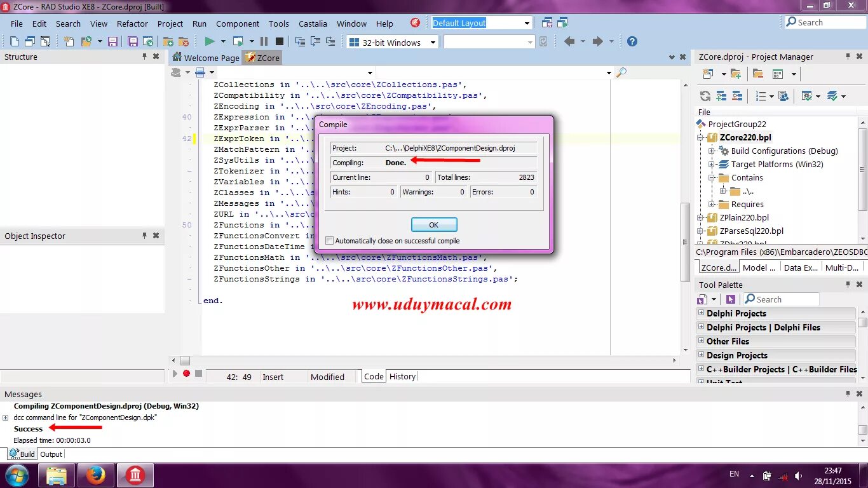This screenshot has width=868, height=488.
Task: Click Add File to Project icon
Action: 168,41
